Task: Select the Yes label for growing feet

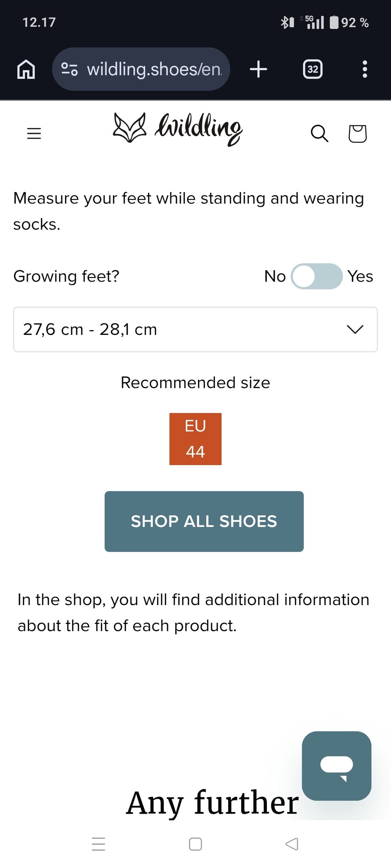Action: pyautogui.click(x=360, y=276)
